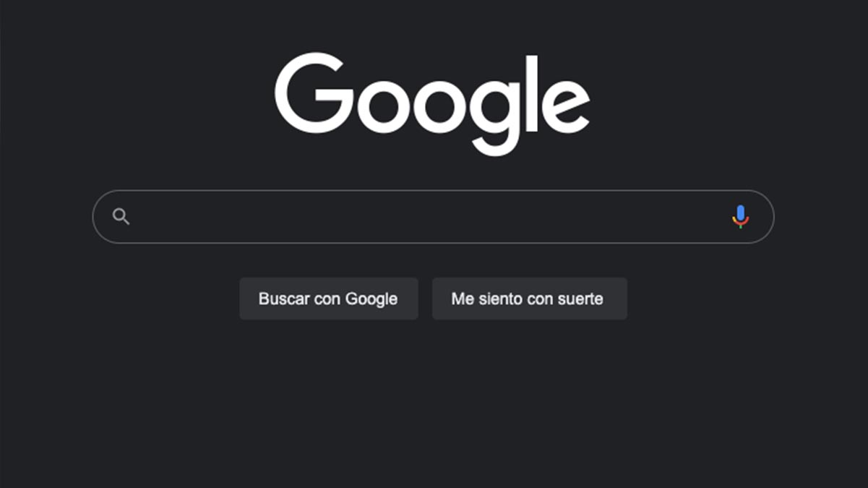Screen dimensions: 868x488
Task: Click the Me siento con suerte button
Action: (530, 299)
